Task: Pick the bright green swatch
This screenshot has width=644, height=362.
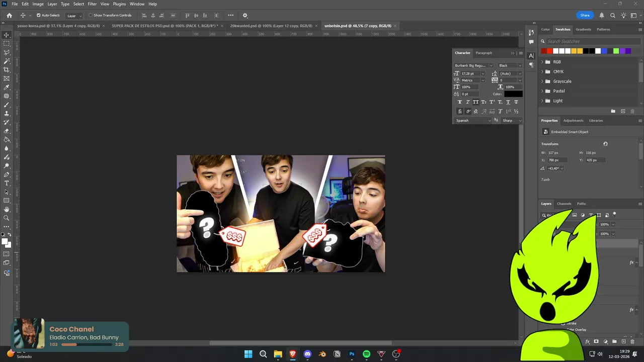Action: [616, 51]
